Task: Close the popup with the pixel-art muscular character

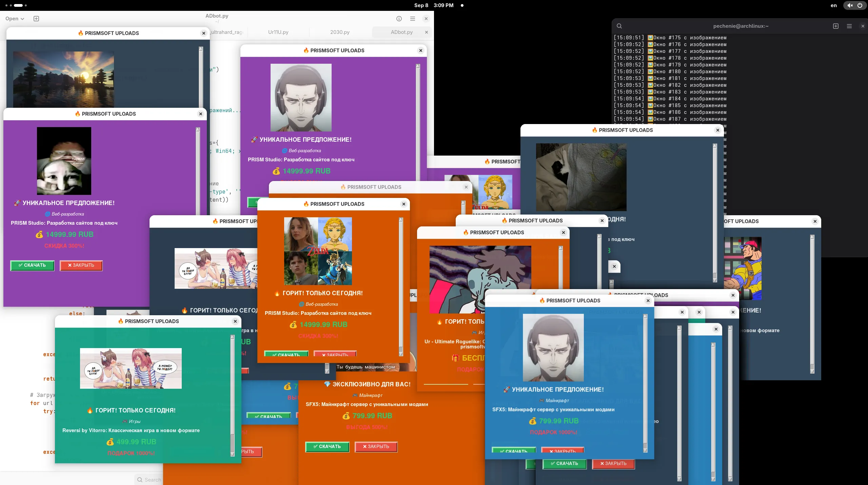Action: [815, 221]
